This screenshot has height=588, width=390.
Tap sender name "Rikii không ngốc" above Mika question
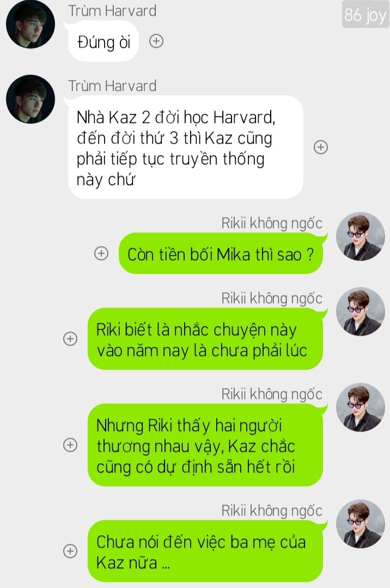tap(271, 223)
